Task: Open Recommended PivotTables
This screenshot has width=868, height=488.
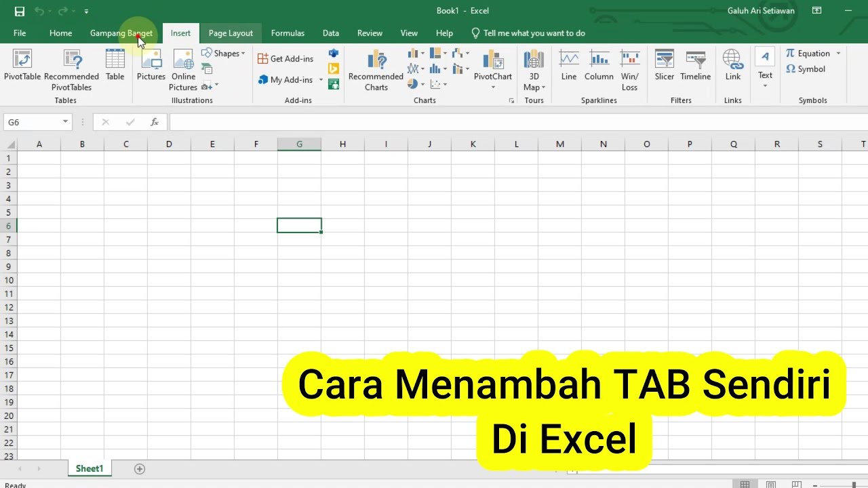Action: point(71,70)
